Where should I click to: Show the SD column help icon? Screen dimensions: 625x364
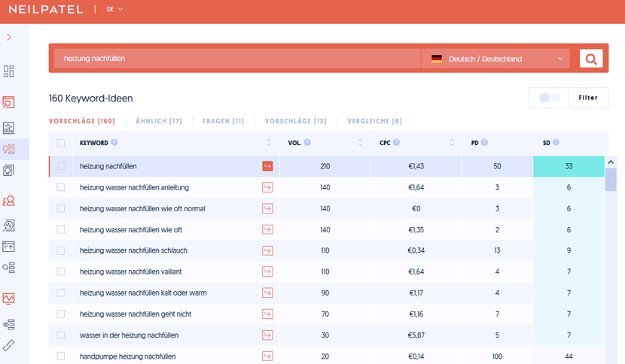coord(556,142)
